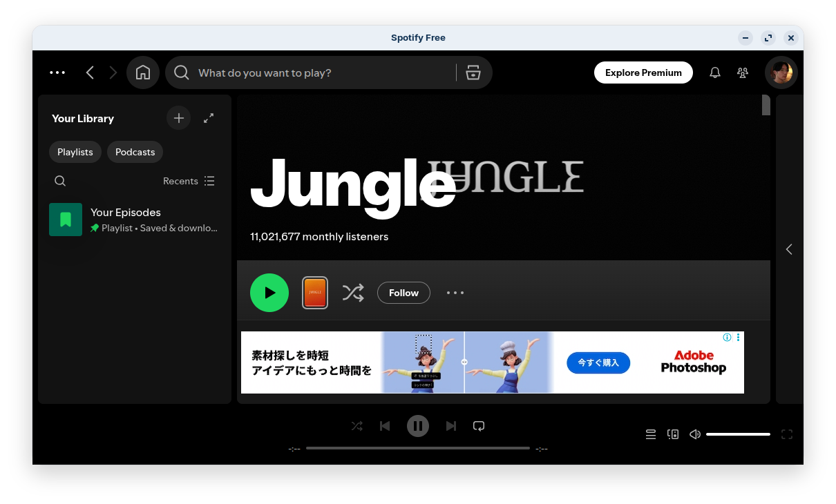Minimize the Spotify Free window

coord(745,38)
